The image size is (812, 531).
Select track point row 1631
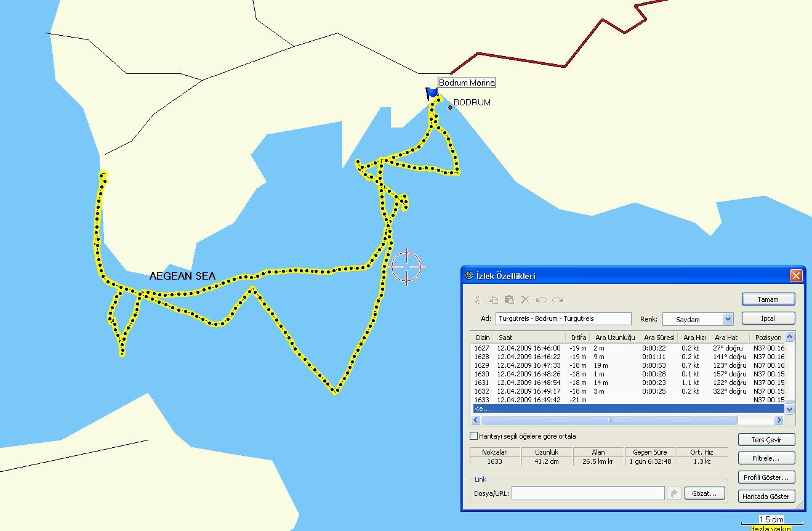(628, 383)
